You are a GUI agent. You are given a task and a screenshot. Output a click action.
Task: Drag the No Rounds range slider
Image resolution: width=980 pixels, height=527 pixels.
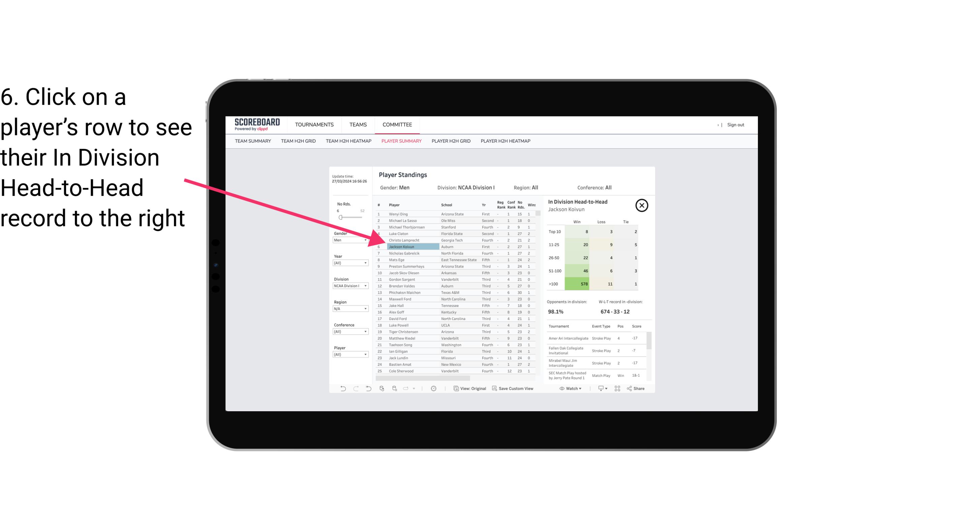click(341, 217)
